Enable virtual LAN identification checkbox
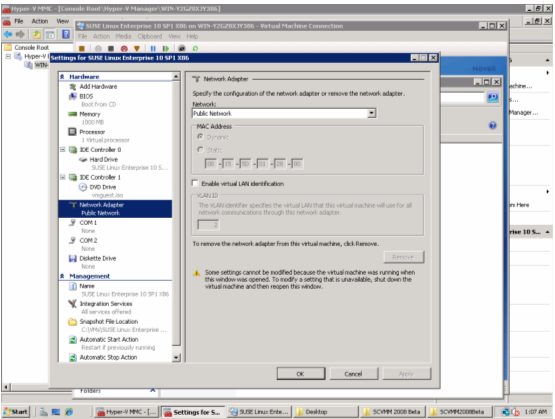Image resolution: width=555 pixels, height=419 pixels. coord(195,183)
